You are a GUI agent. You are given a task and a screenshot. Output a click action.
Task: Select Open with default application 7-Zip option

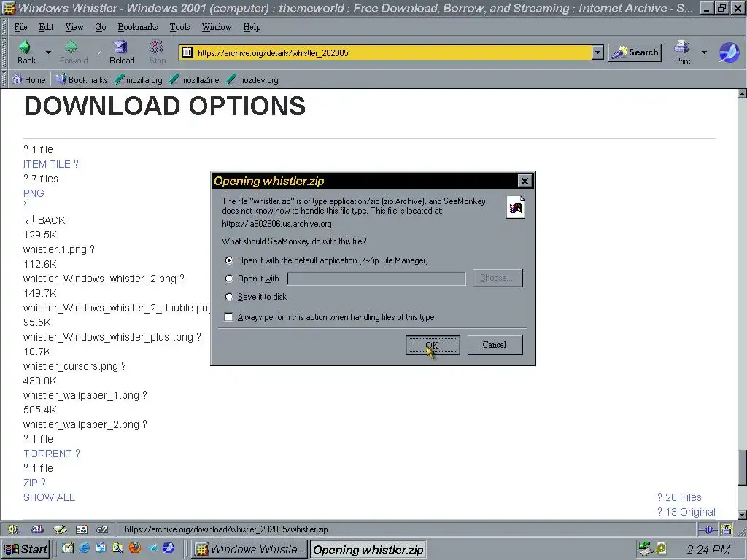click(x=229, y=260)
